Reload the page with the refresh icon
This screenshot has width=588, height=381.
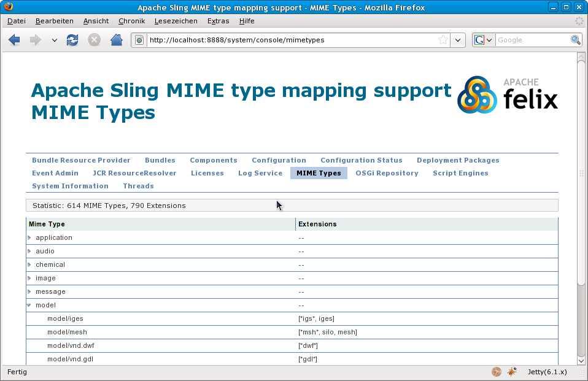point(72,40)
